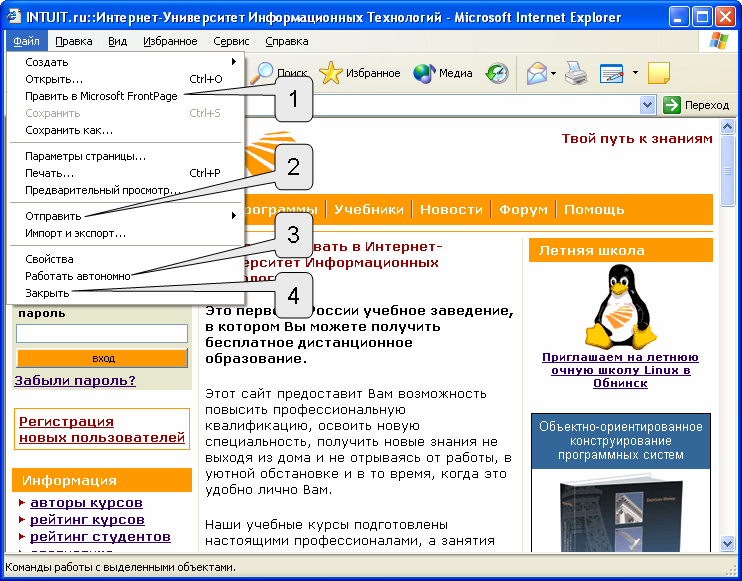Open рейтинг студентов link
Screen dimensions: 742x581
100,537
